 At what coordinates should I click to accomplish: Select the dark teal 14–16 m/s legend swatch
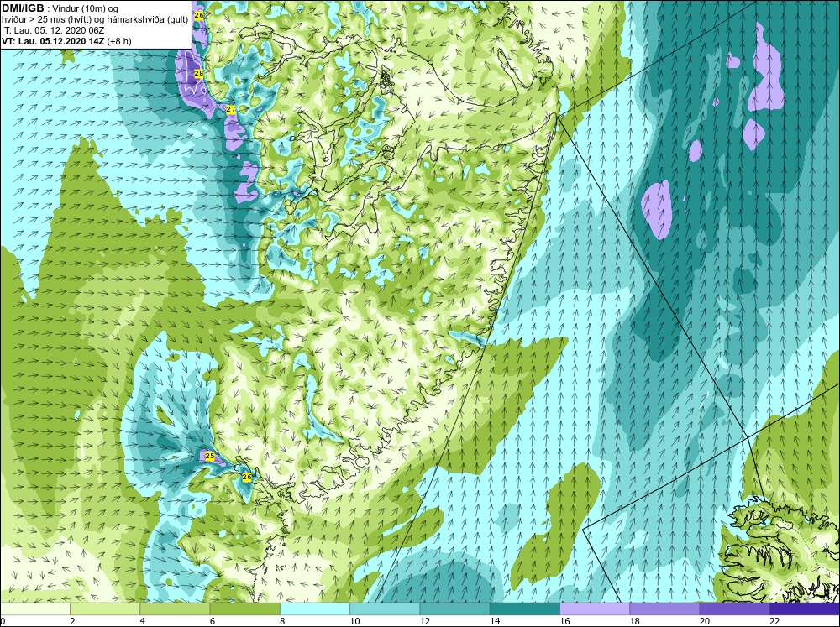(525, 609)
